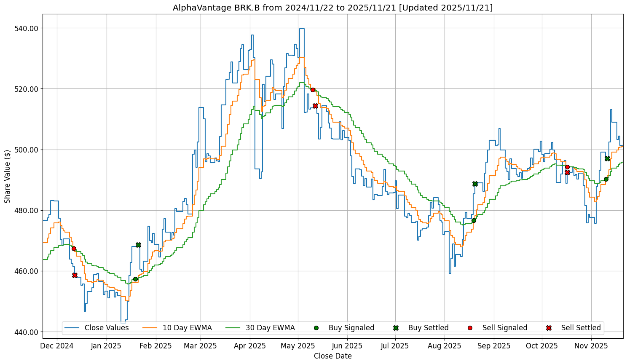
Task: Click the November 2025 Buy Settled X marker
Action: click(x=607, y=158)
